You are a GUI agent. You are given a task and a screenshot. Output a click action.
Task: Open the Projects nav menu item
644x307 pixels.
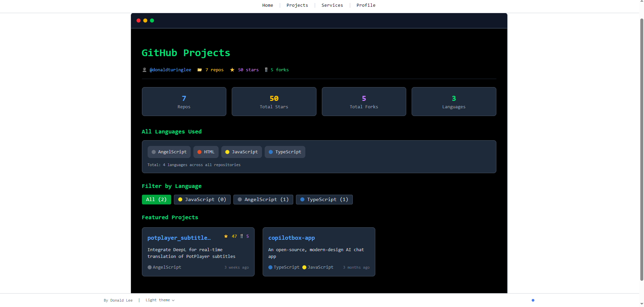297,5
